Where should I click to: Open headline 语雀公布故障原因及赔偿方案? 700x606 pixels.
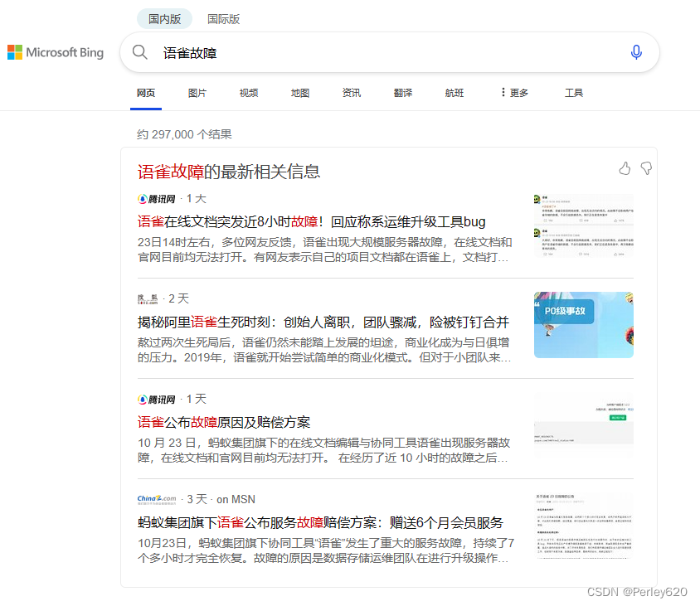224,422
